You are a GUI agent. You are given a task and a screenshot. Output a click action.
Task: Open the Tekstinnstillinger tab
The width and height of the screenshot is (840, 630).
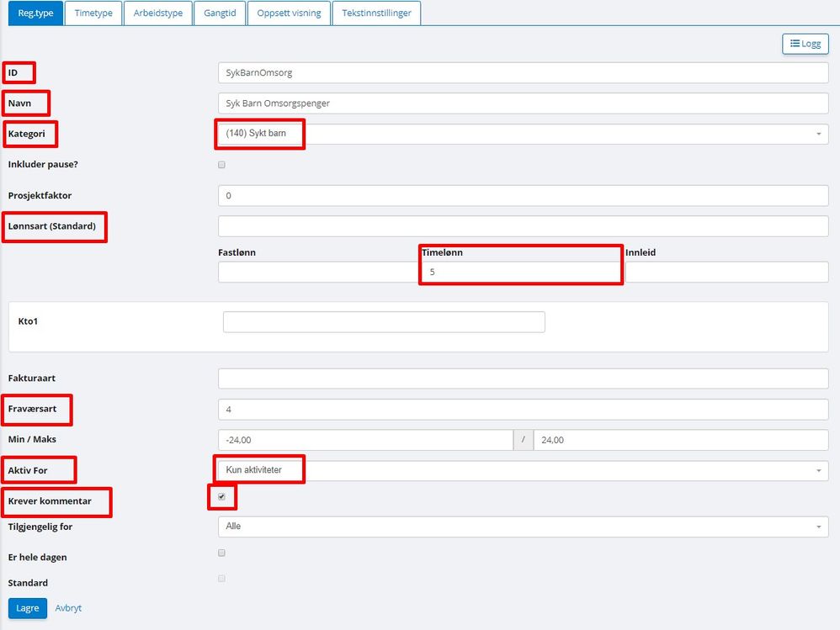tap(376, 13)
